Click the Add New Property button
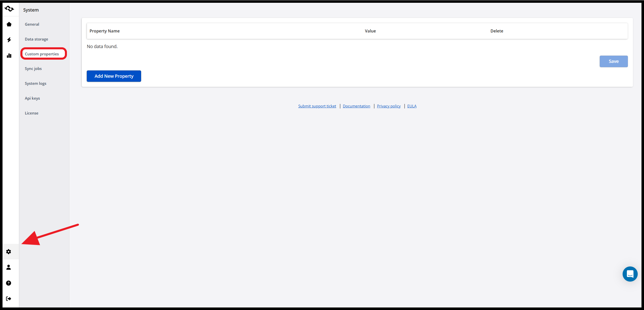 114,76
